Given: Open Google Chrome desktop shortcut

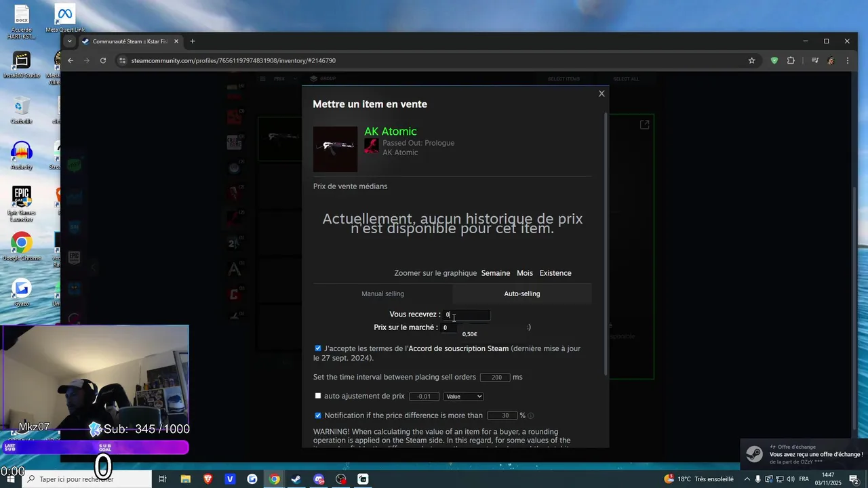Looking at the screenshot, I should (22, 247).
